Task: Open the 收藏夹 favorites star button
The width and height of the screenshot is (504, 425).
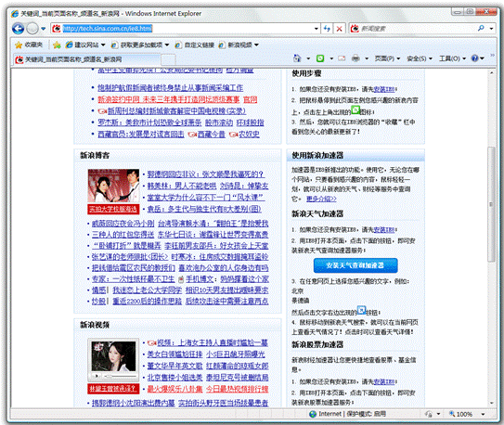Action: (x=29, y=45)
